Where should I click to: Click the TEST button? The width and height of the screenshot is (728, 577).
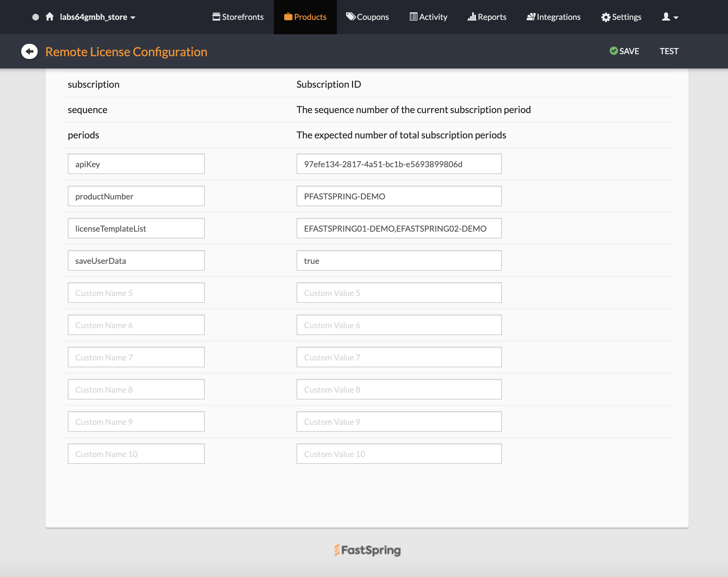(669, 51)
